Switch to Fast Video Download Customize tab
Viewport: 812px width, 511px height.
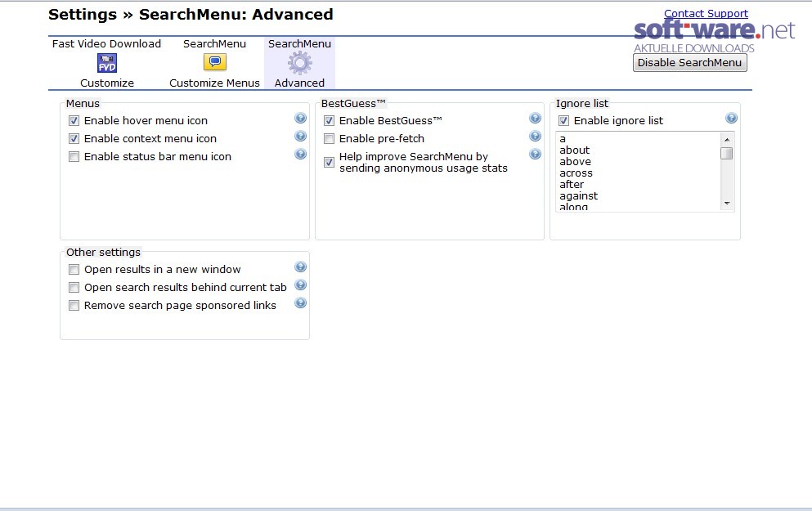pos(106,63)
